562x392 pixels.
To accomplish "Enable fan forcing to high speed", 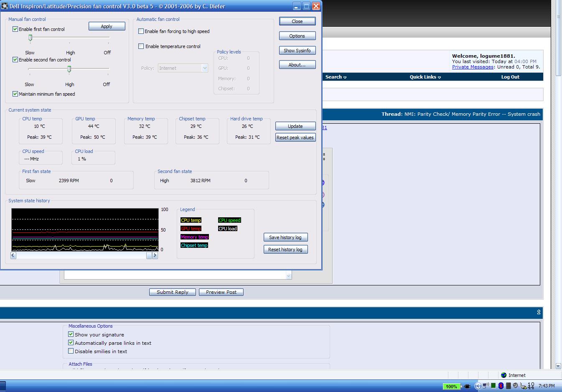I will click(141, 31).
